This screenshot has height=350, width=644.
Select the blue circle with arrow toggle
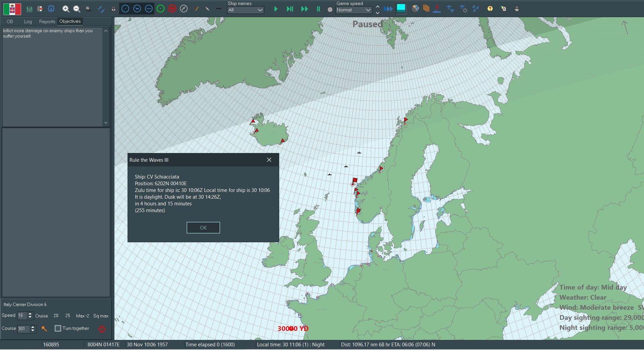pyautogui.click(x=149, y=9)
